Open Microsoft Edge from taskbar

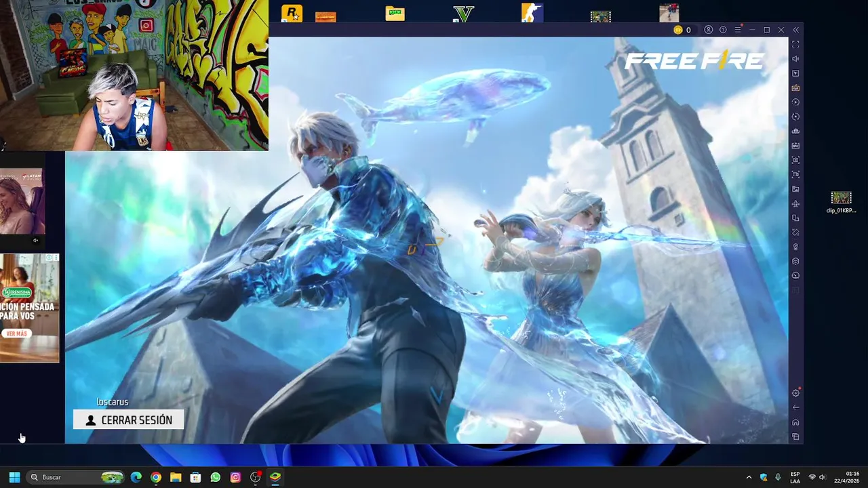(x=136, y=477)
